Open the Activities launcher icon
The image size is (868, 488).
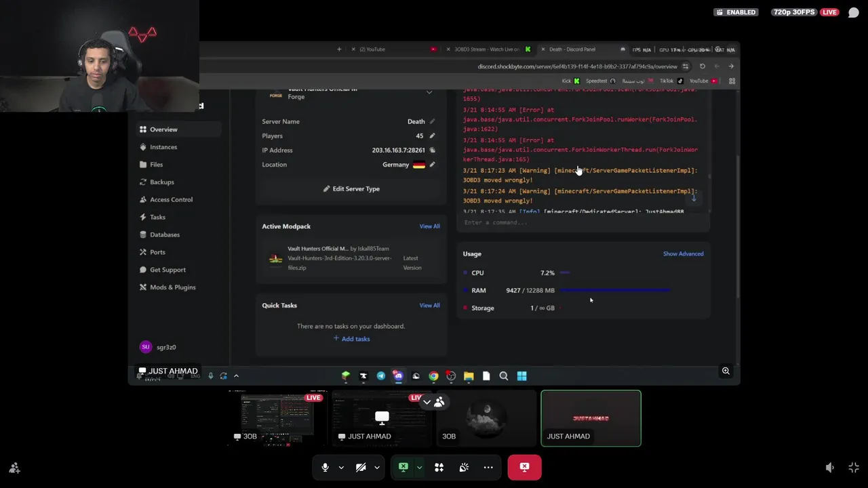(x=439, y=468)
